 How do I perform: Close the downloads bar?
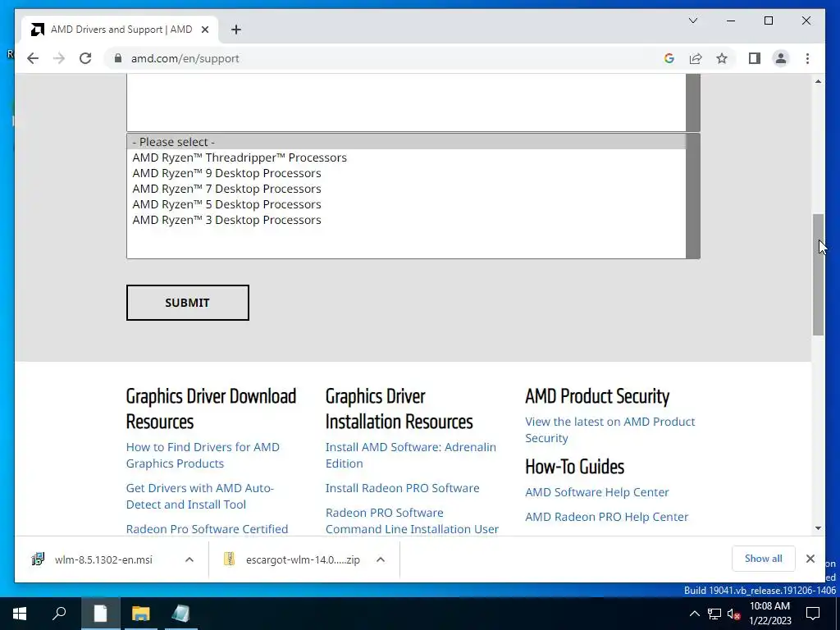coord(810,559)
